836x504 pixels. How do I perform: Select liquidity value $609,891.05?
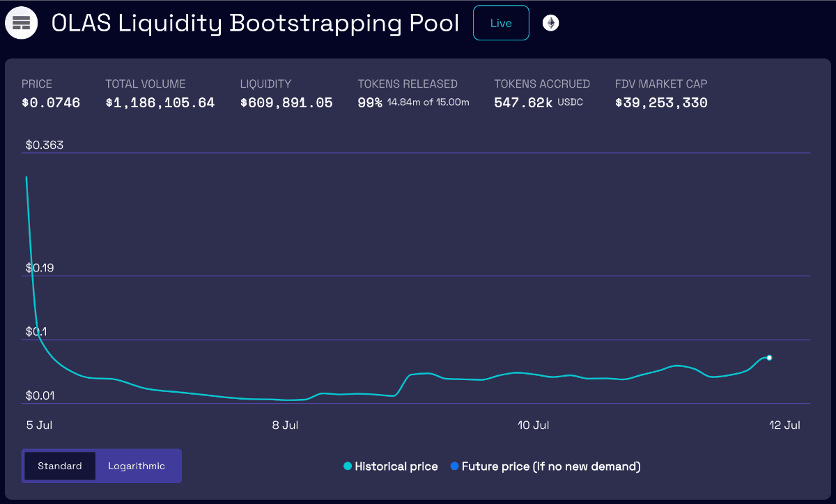point(286,103)
